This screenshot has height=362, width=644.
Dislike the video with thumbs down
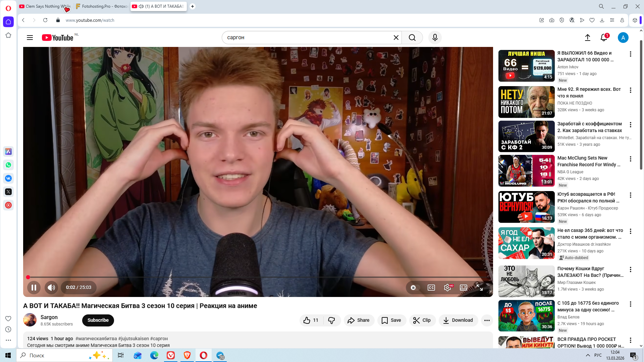pos(332,320)
